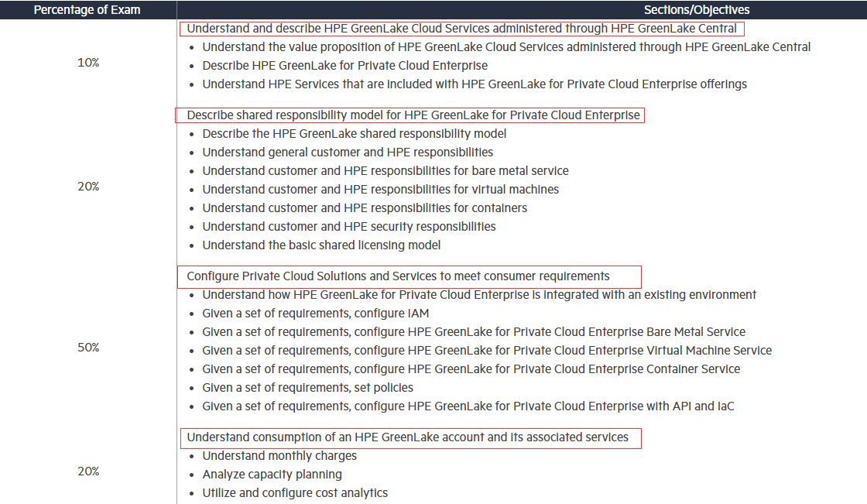Click 'Understand general customer and HPE responsibilities'
Viewport: 867px width, 504px height.
tap(348, 153)
